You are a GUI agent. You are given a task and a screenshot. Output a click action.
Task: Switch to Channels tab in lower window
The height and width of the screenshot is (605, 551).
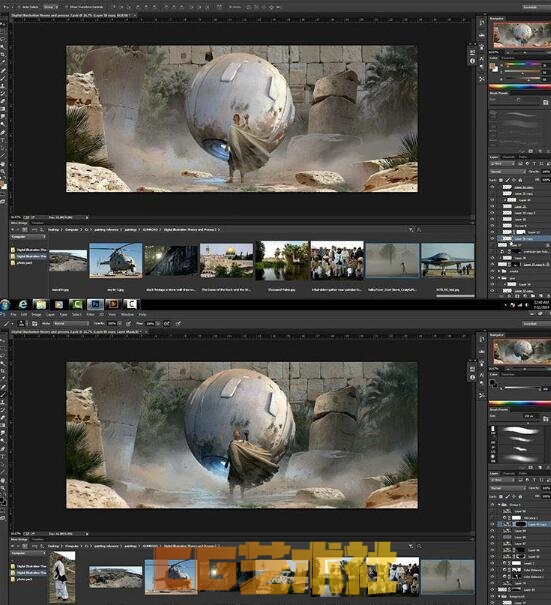(508, 473)
